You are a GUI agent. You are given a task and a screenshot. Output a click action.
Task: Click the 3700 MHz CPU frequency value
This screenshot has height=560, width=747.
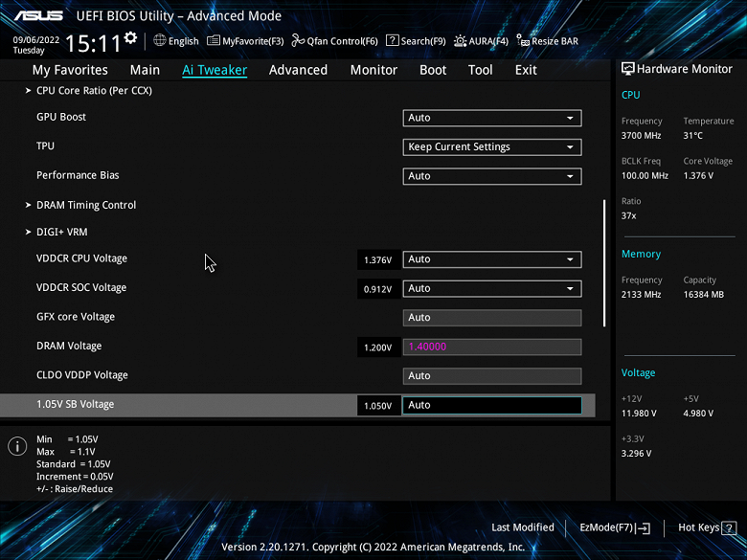point(641,136)
